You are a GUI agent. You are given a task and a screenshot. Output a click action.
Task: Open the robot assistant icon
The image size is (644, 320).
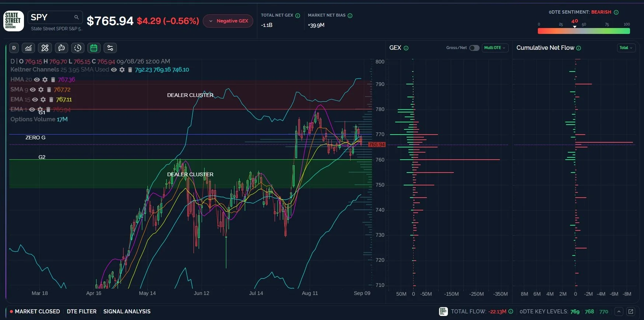click(62, 48)
